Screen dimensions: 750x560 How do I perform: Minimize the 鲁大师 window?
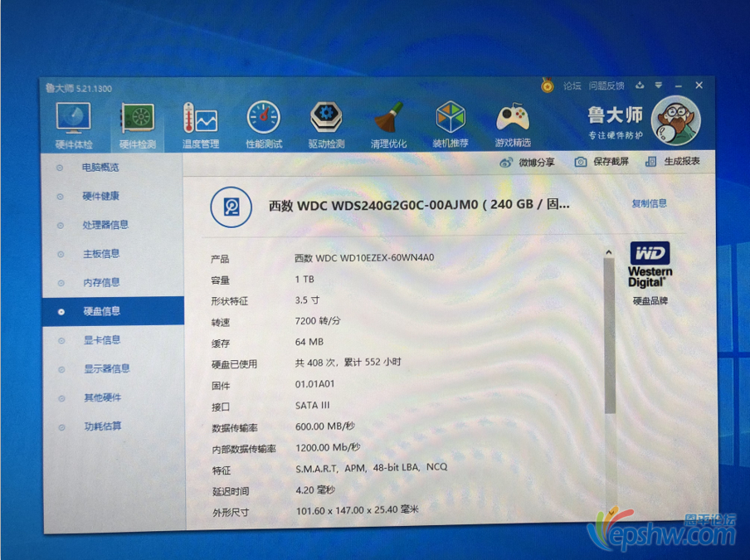coord(679,85)
